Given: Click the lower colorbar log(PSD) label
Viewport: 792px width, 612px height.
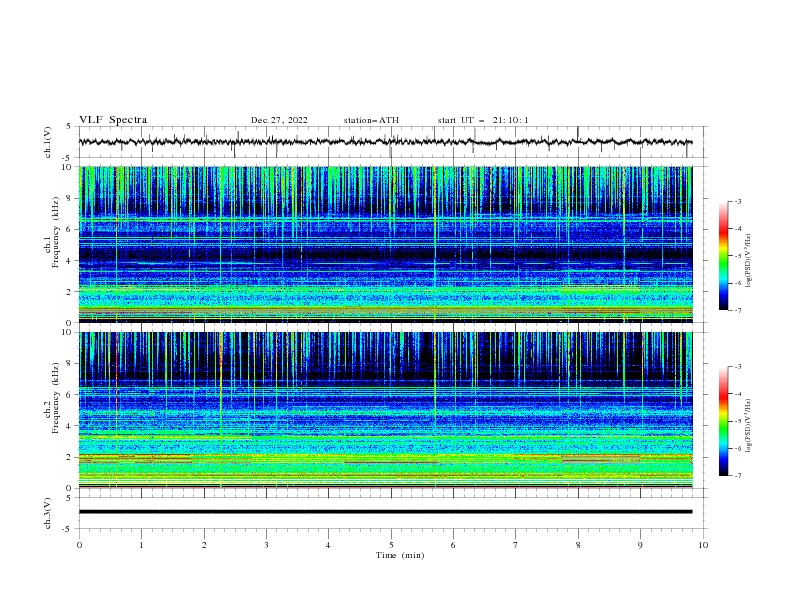Looking at the screenshot, I should coord(748,426).
